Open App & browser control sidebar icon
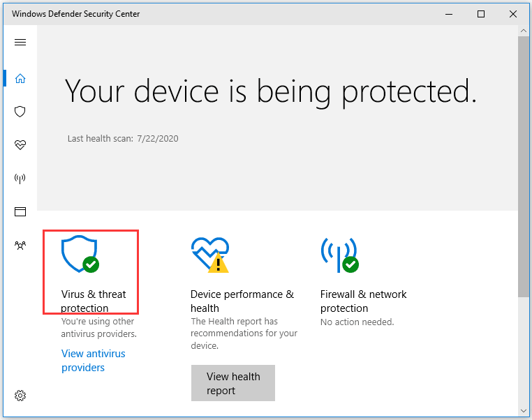 click(x=20, y=211)
